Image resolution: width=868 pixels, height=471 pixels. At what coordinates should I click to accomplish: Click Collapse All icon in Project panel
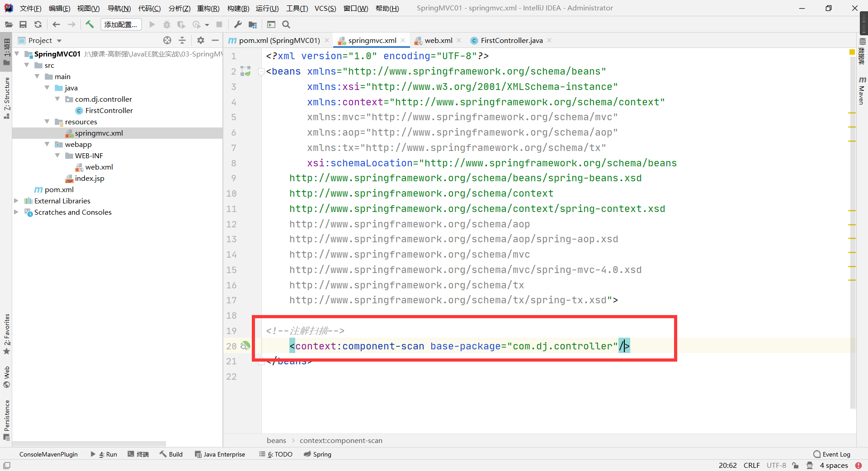coord(182,40)
